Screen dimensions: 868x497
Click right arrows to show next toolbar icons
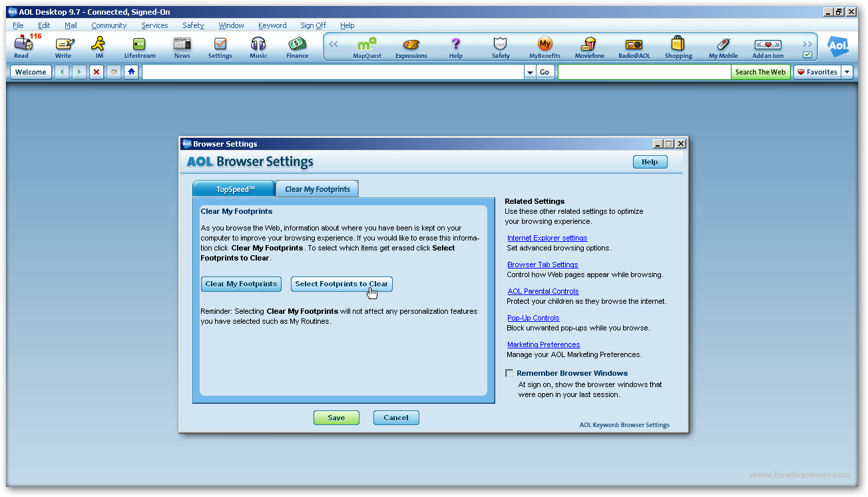click(x=807, y=44)
